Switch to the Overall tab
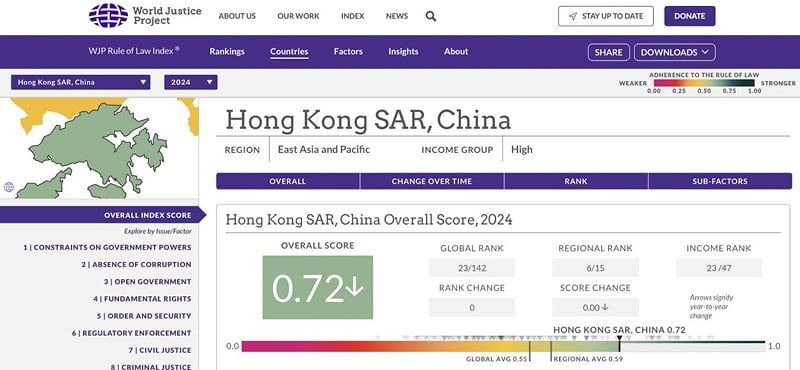800x370 pixels. [x=288, y=181]
